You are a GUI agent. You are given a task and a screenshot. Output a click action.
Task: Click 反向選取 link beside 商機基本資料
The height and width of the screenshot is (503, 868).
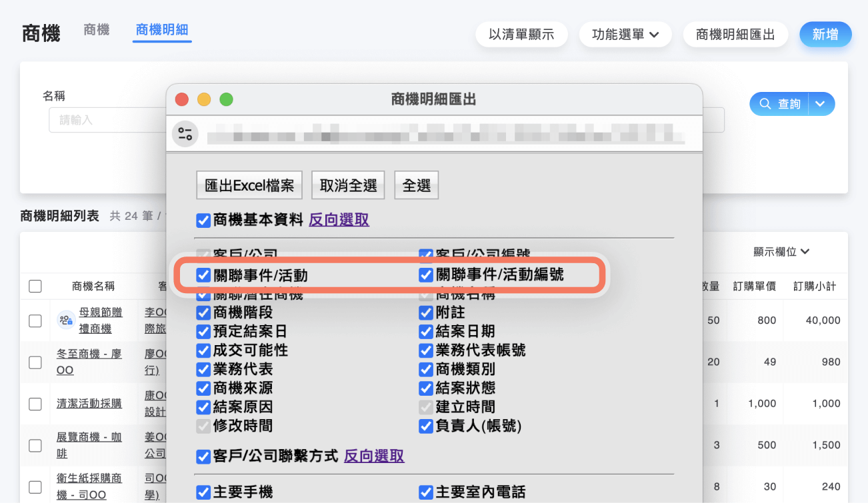pos(339,220)
